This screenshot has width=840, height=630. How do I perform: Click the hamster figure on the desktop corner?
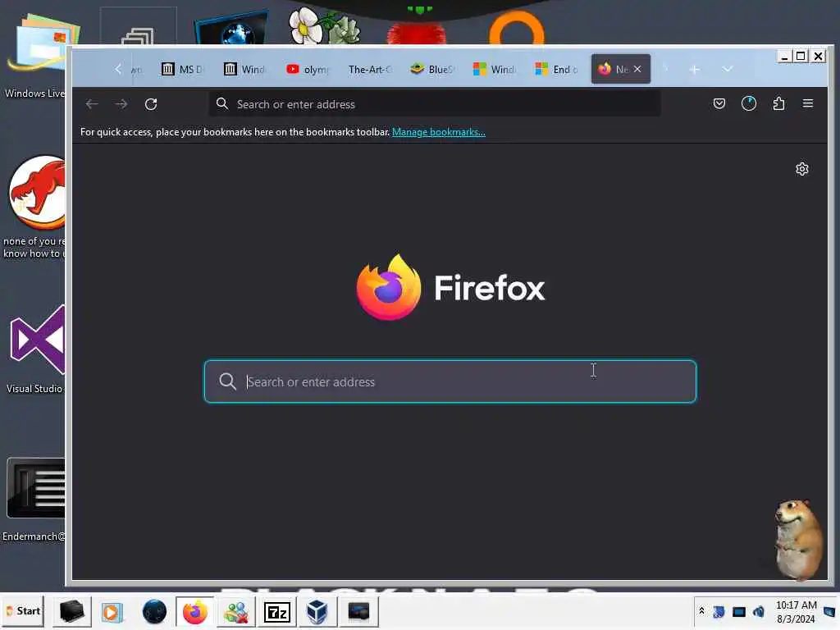(799, 538)
